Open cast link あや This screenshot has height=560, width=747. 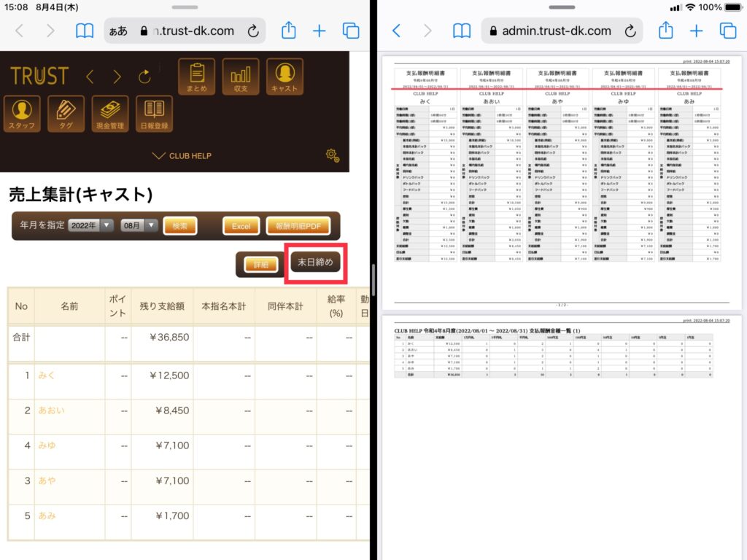point(47,481)
